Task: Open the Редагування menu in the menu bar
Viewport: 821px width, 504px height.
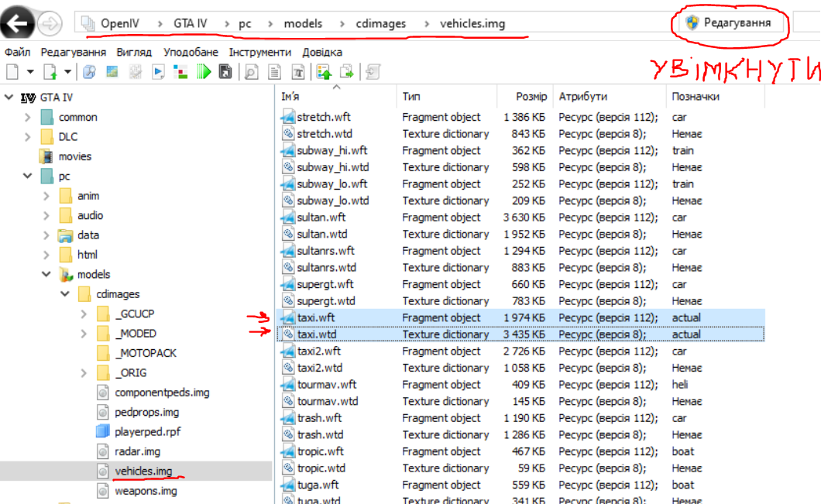Action: click(x=74, y=53)
